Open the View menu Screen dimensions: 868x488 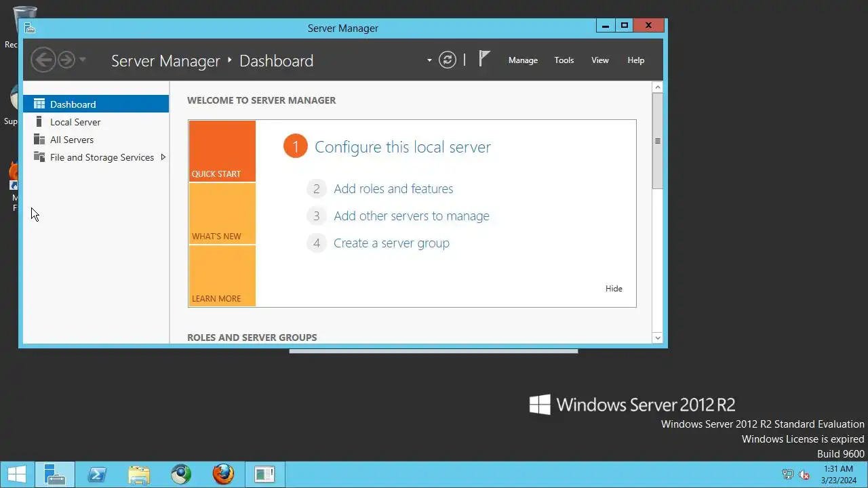coord(600,60)
